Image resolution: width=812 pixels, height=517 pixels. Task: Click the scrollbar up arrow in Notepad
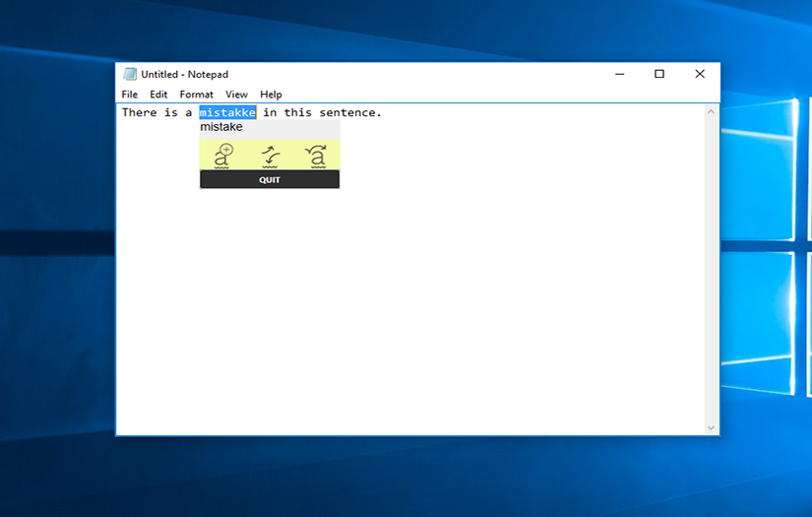[x=711, y=111]
